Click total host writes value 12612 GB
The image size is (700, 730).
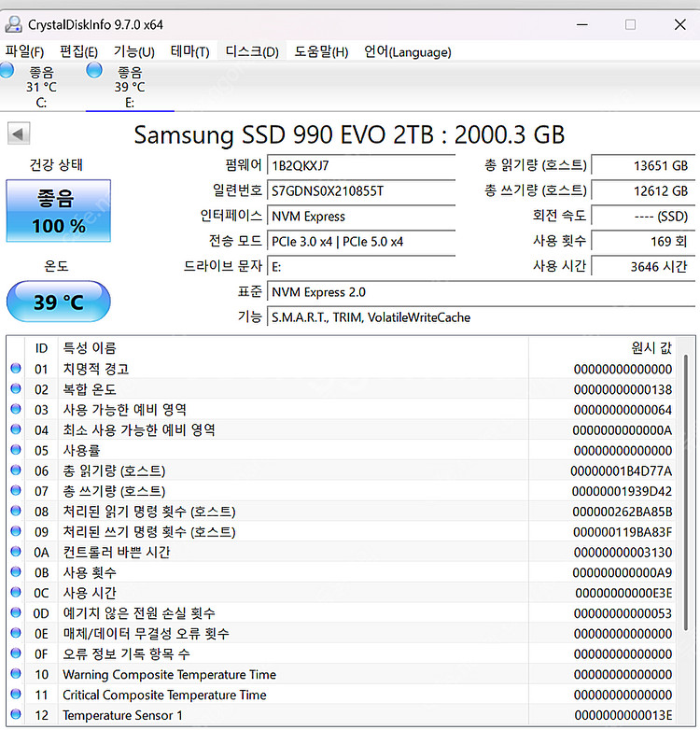[x=644, y=190]
